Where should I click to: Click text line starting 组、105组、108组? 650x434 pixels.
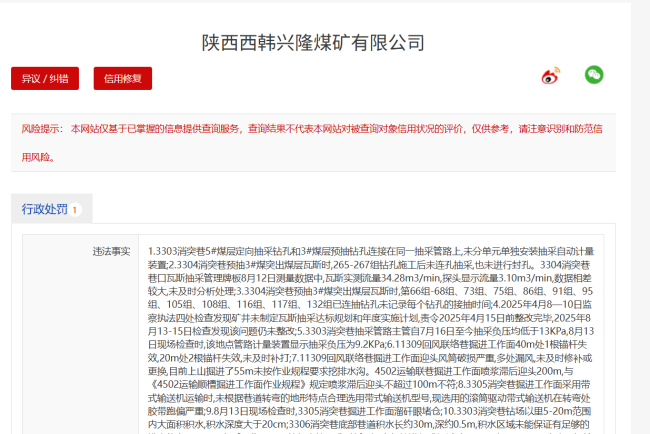pos(370,304)
